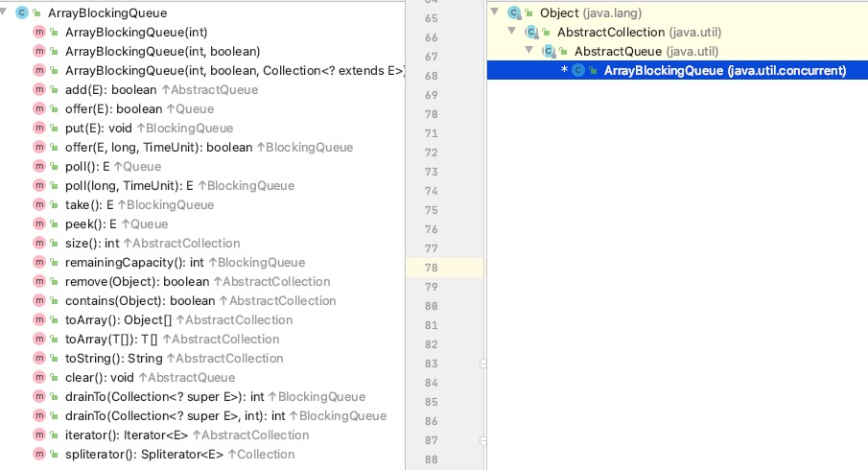This screenshot has height=470, width=868.
Task: Click the method icon beside take(): E
Action: click(x=39, y=205)
